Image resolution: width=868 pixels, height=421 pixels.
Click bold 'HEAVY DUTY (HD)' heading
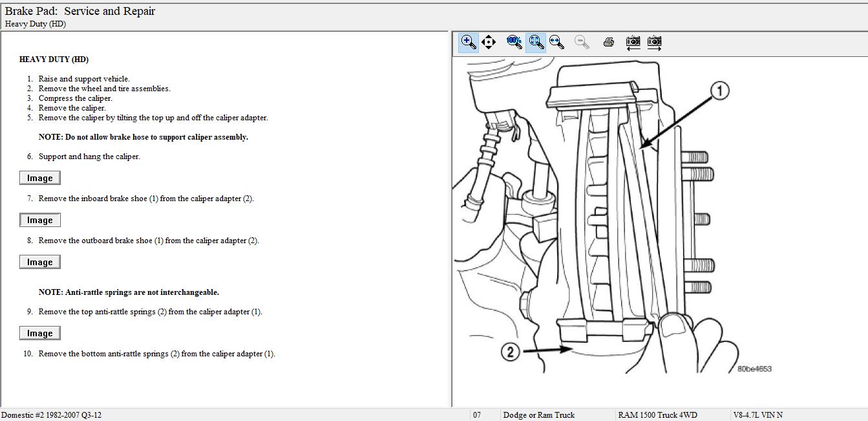(x=54, y=59)
